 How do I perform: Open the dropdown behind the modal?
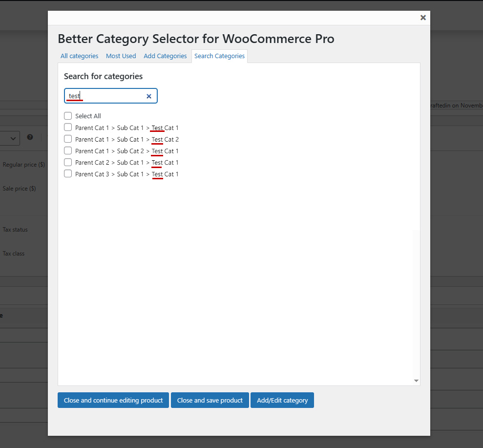[x=10, y=138]
